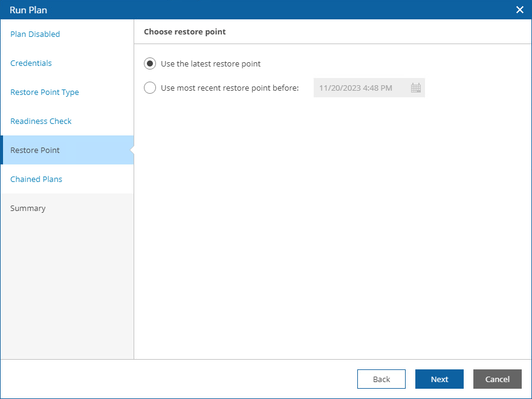Open the calendar date picker icon
Image resolution: width=532 pixels, height=399 pixels.
[x=416, y=88]
